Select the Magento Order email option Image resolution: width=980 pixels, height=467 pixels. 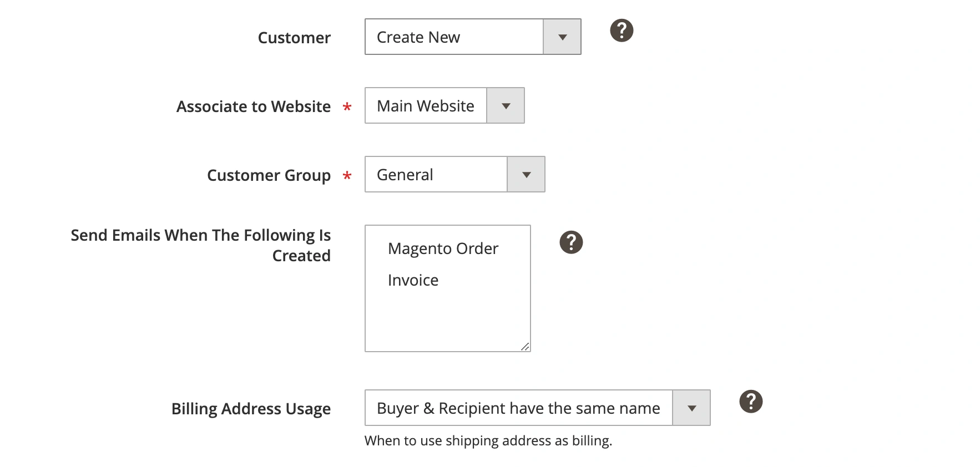pos(443,248)
